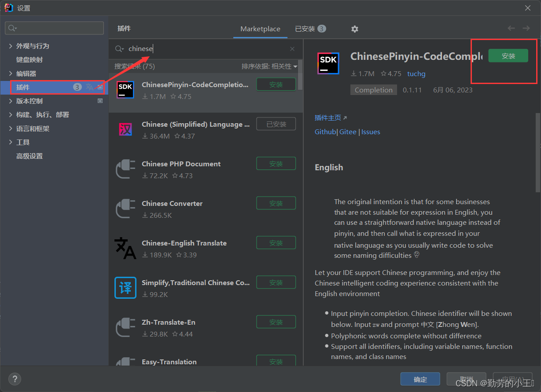The width and height of the screenshot is (541, 392).
Task: Expand the 版本控制 settings group
Action: [x=11, y=101]
